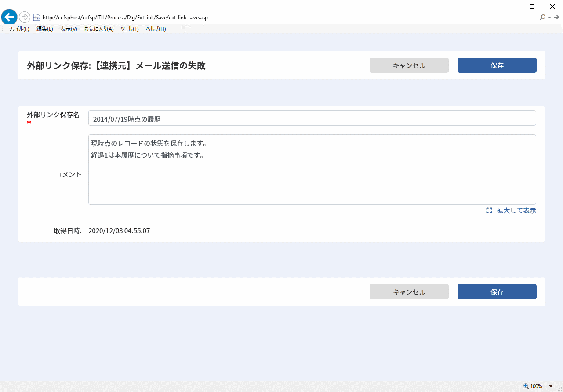The height and width of the screenshot is (392, 563).
Task: Go back with the browser back arrow
Action: 9,17
